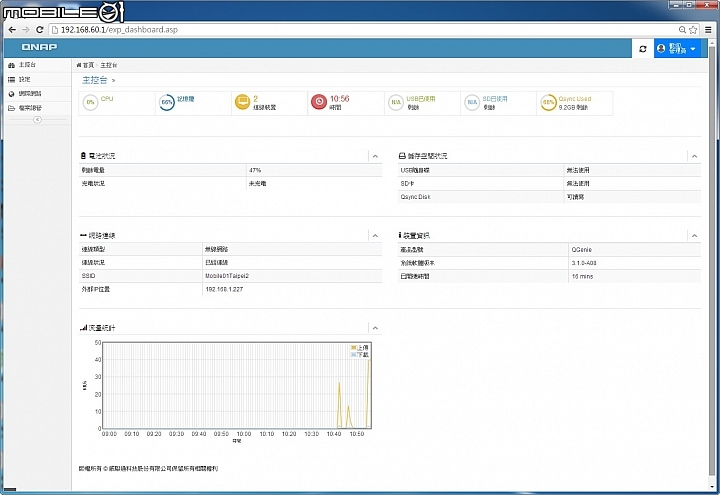Click the browser forward arrow
The height and width of the screenshot is (495, 720).
tap(26, 30)
